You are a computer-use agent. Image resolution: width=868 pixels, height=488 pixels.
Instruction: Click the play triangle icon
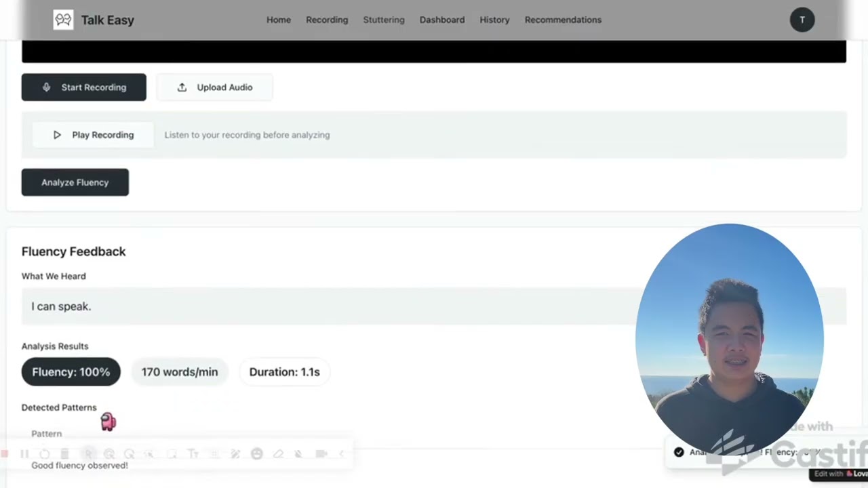pos(57,135)
